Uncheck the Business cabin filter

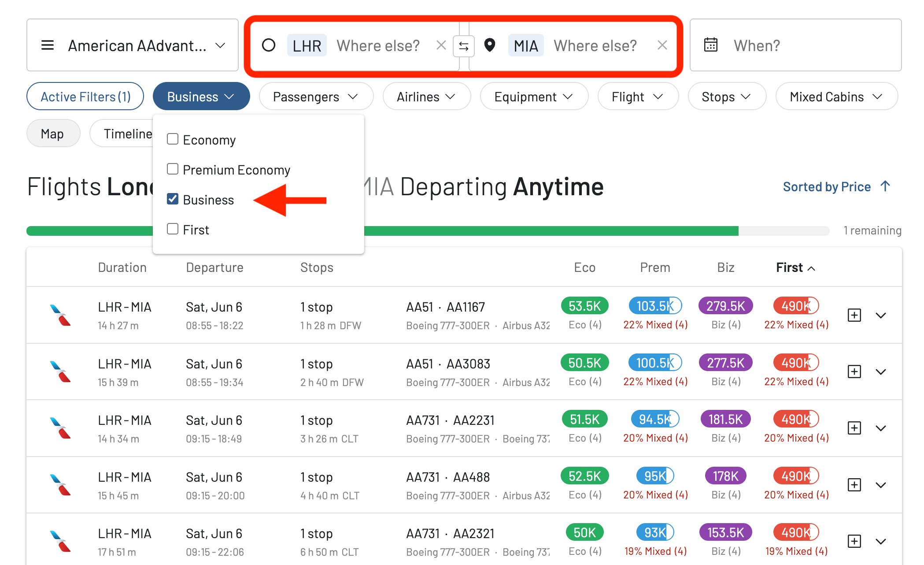pyautogui.click(x=172, y=199)
